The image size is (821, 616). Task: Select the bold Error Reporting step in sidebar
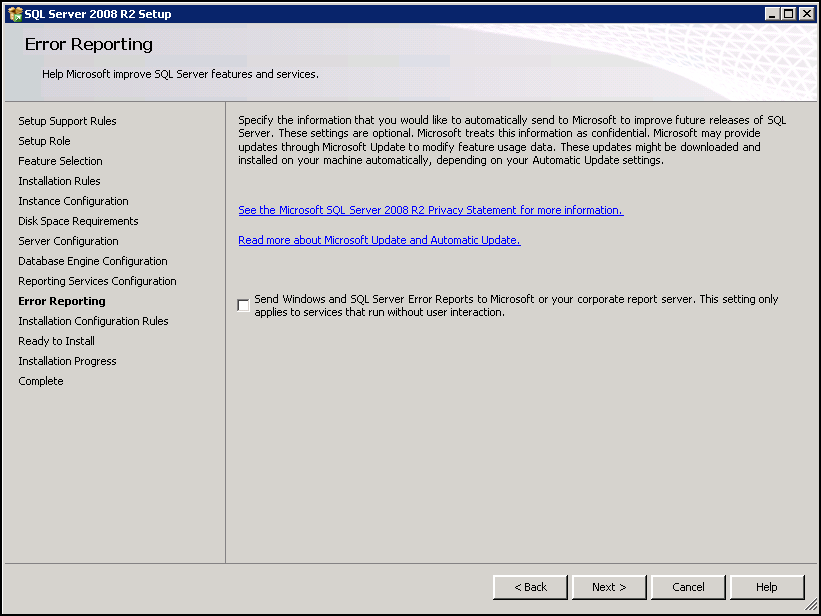click(62, 301)
